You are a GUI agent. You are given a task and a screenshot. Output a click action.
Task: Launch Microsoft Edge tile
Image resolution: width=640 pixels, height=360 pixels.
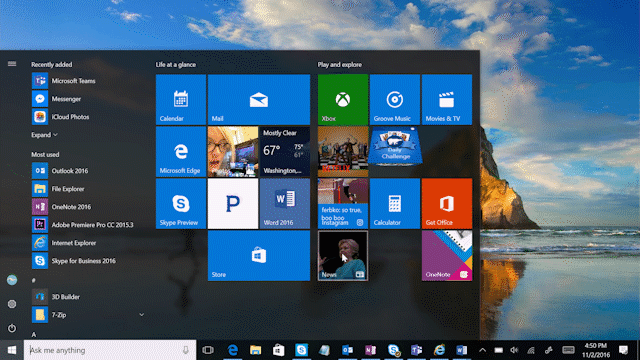[181, 151]
